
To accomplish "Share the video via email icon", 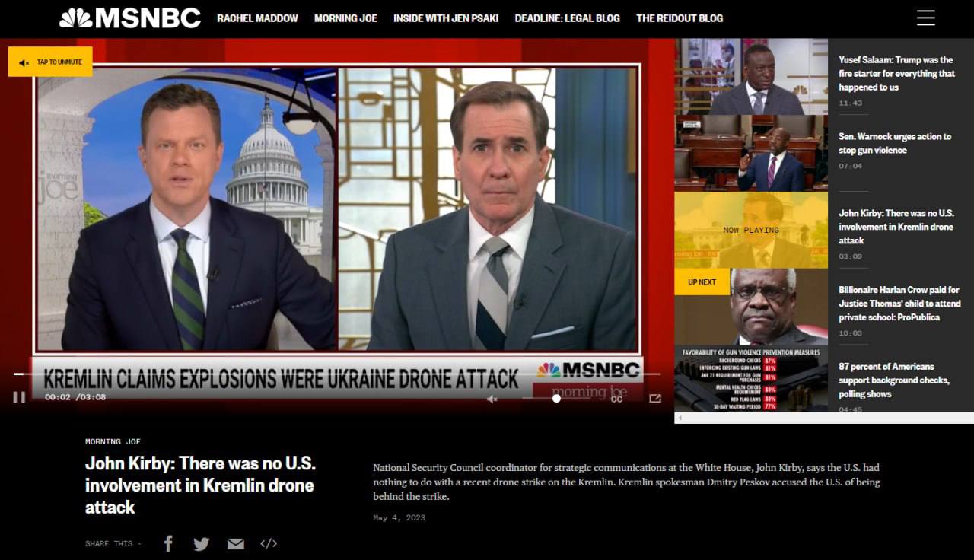I will click(236, 543).
